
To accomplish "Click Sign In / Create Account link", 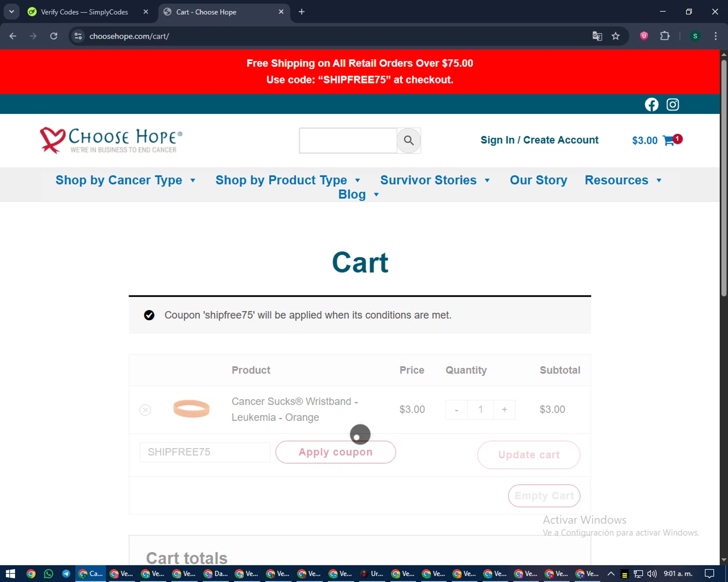I will 539,140.
